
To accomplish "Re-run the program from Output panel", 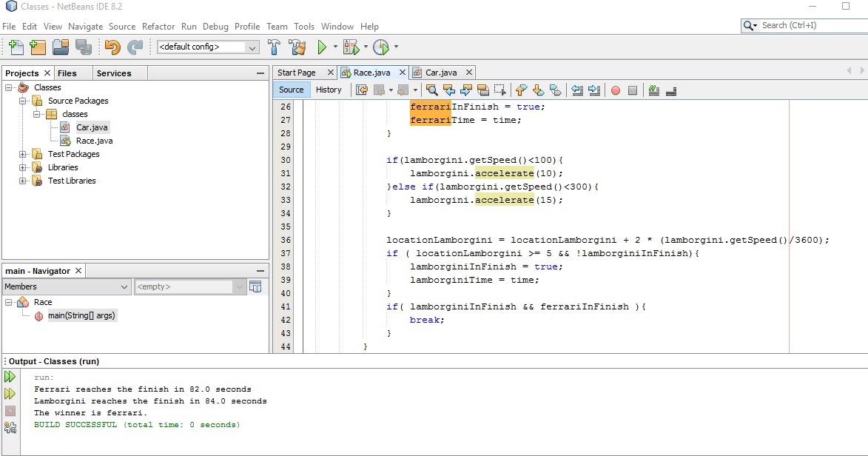I will (10, 378).
